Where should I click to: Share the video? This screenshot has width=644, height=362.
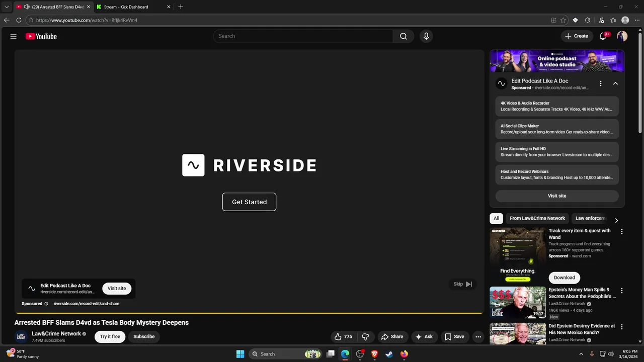(392, 337)
